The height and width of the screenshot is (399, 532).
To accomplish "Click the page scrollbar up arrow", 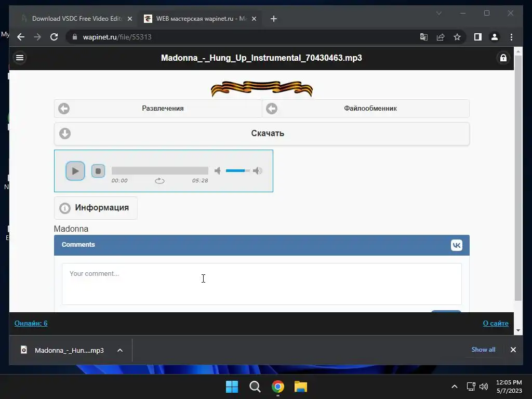I will [x=518, y=51].
